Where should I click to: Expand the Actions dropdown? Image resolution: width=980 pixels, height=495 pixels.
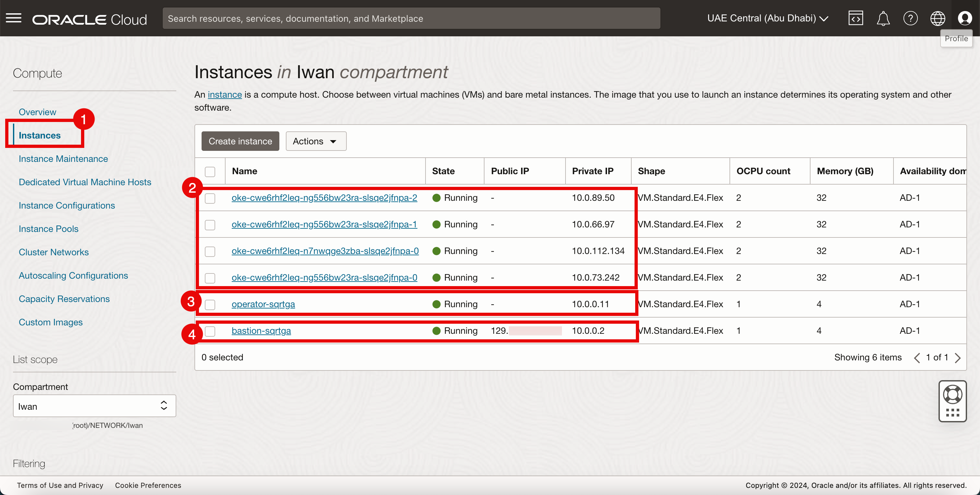click(316, 141)
